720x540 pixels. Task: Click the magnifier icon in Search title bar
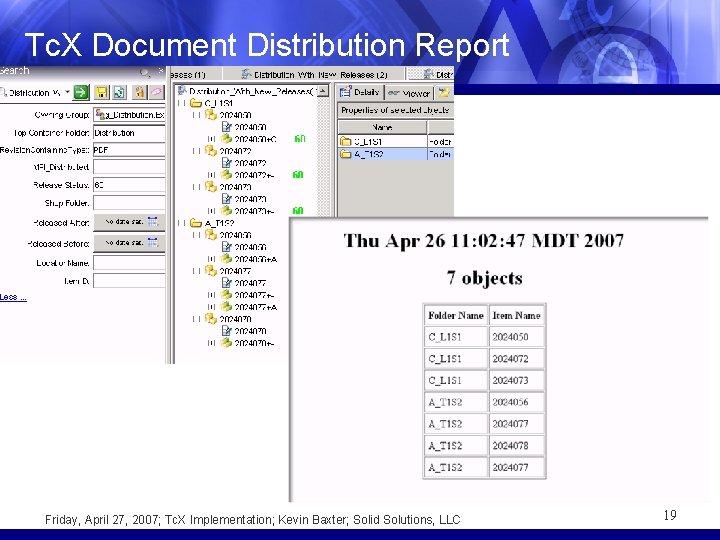[145, 72]
